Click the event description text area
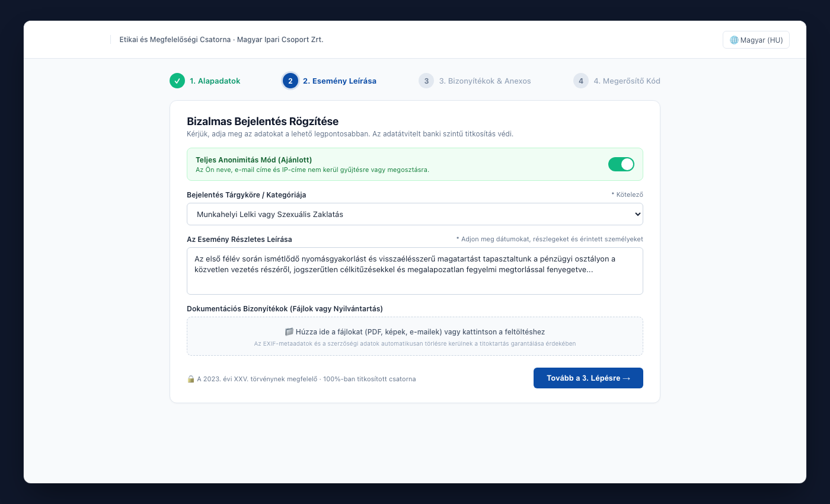This screenshot has width=830, height=504. coord(415,271)
